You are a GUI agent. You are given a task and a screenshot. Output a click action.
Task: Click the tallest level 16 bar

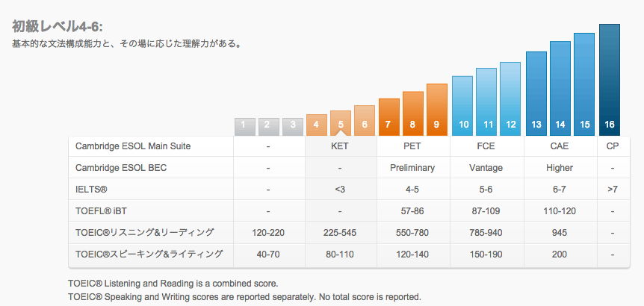[610, 80]
